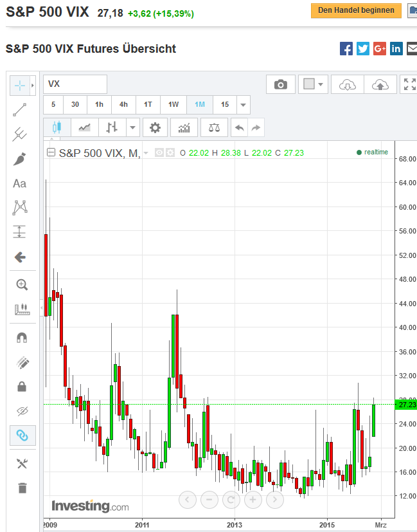Activate the zoom in magnifier tool
This screenshot has height=532, width=417.
(x=22, y=285)
